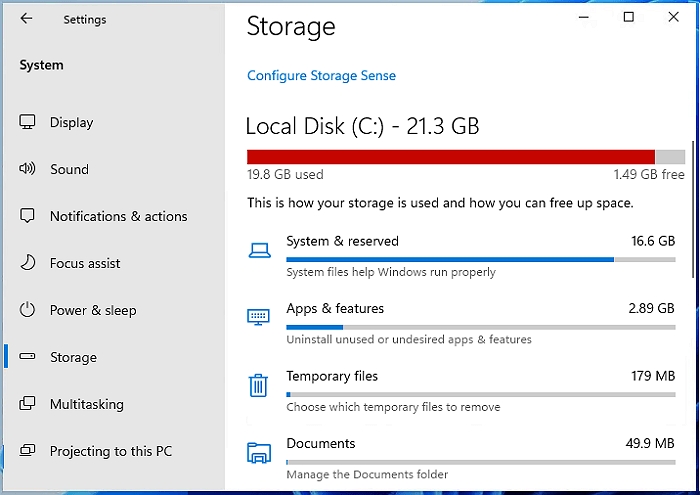Open Configure Storage Sense link

(321, 75)
